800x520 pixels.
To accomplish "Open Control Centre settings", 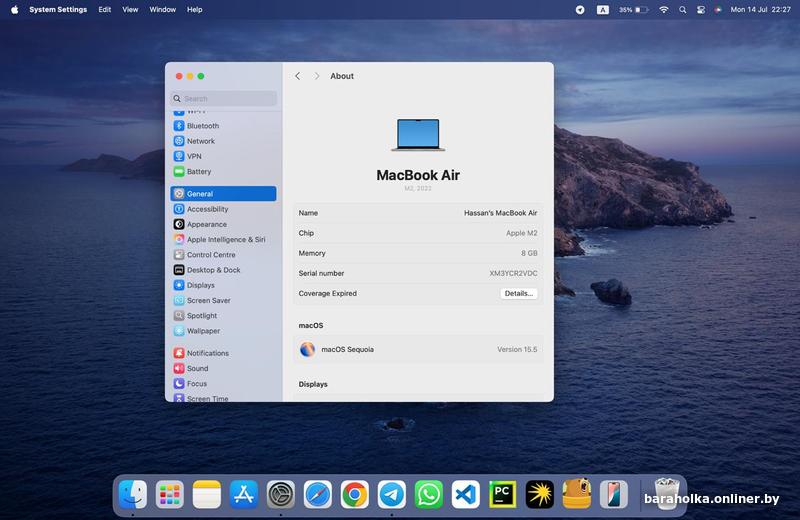I will 224,255.
